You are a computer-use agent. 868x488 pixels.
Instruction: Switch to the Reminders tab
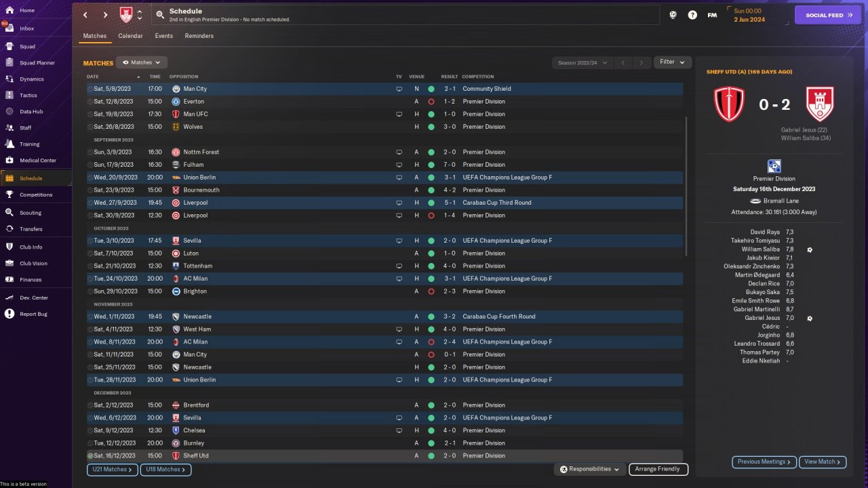click(199, 36)
